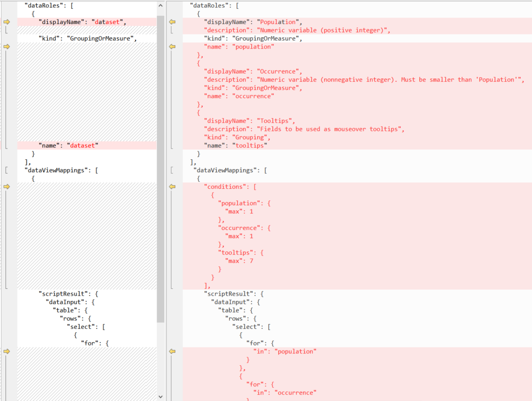Click the right-pane copy arrow beside "name": "population"

(172, 47)
